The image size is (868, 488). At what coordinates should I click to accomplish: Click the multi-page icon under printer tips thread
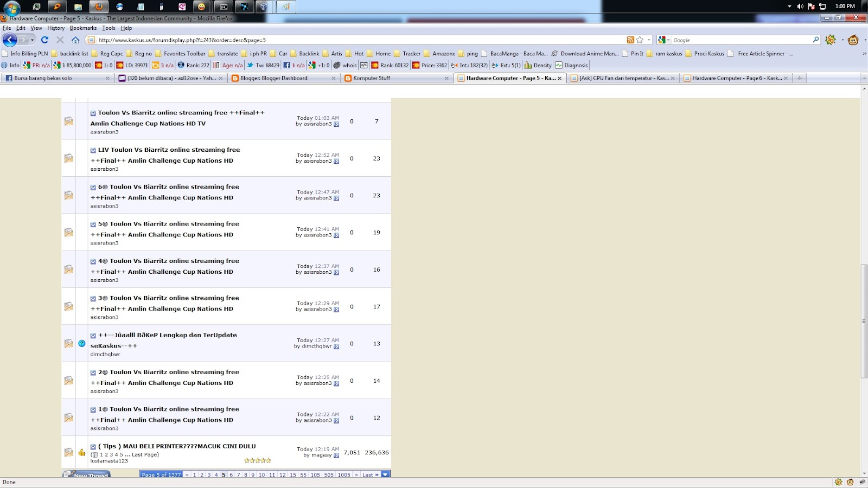95,455
